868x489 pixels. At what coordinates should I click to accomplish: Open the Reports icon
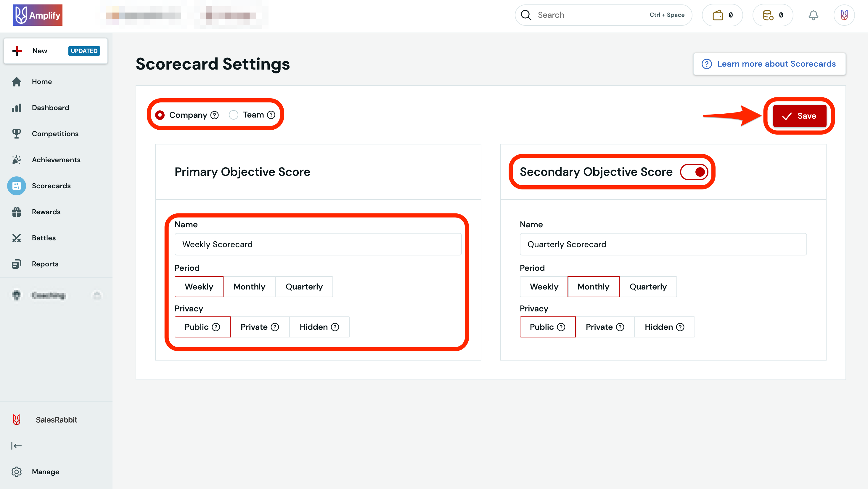pos(17,264)
